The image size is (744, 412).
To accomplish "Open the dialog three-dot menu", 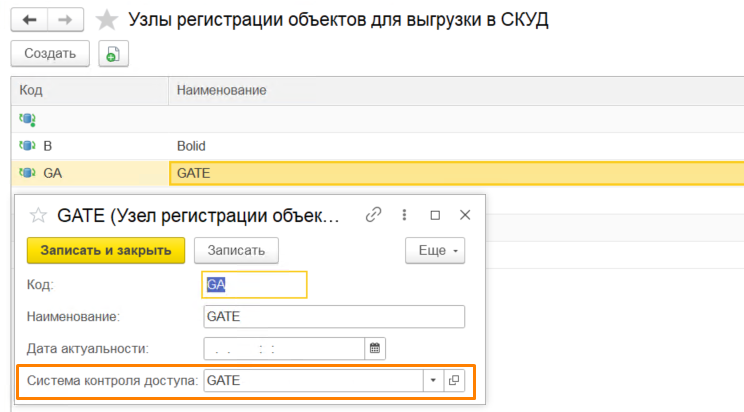I will [404, 214].
